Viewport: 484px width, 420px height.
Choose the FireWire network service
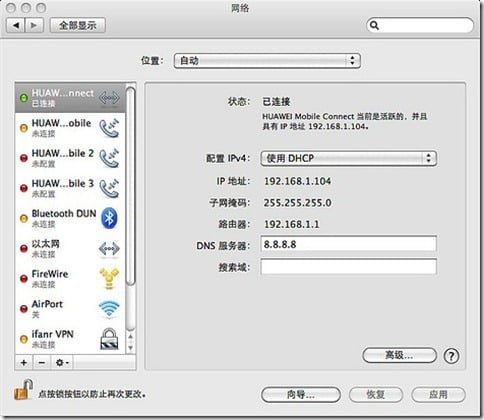pos(70,278)
